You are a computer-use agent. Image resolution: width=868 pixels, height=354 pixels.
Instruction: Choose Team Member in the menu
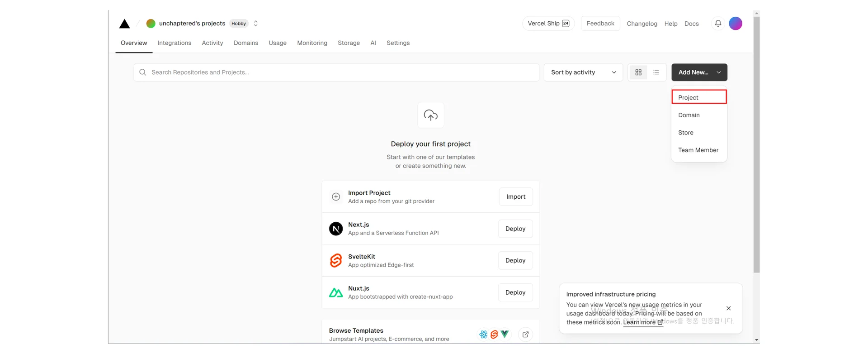pyautogui.click(x=698, y=150)
